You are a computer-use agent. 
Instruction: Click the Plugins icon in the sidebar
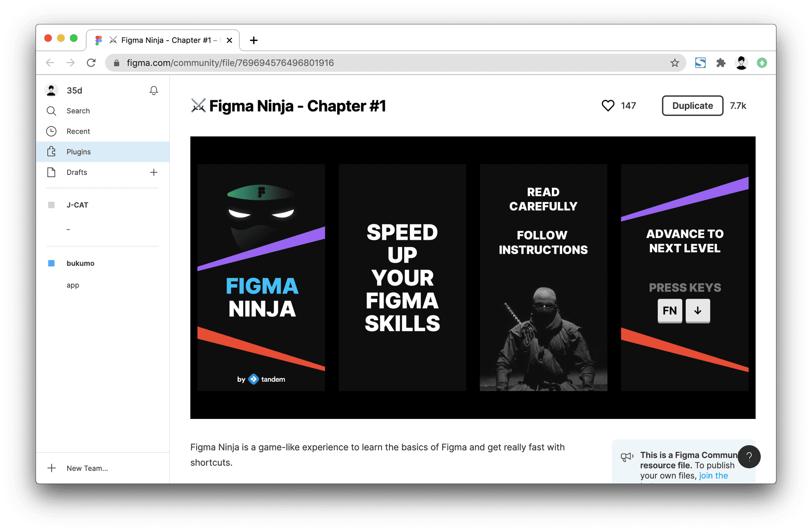[x=51, y=151]
